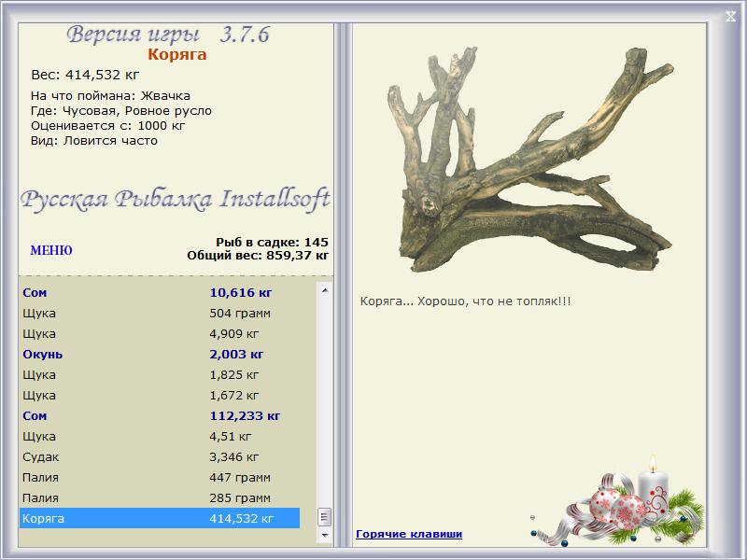
Task: Click the highlighted Коряга 414,532 кг row
Action: click(159, 518)
